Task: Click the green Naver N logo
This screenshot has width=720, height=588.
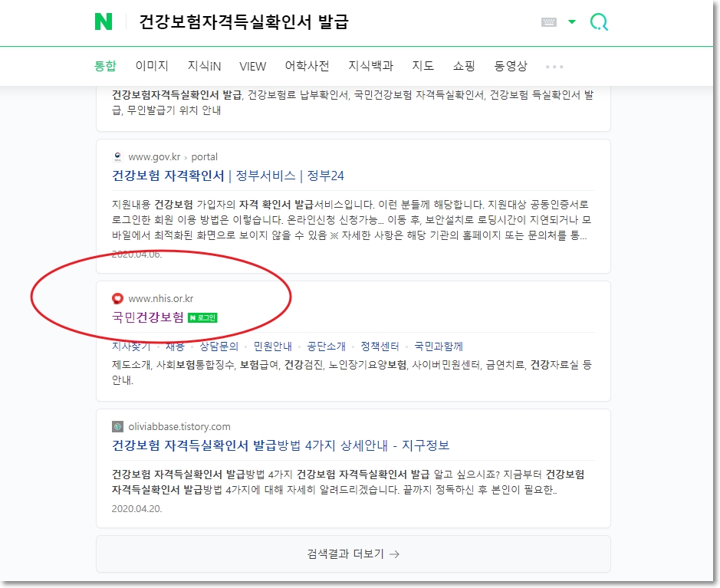Action: point(104,21)
